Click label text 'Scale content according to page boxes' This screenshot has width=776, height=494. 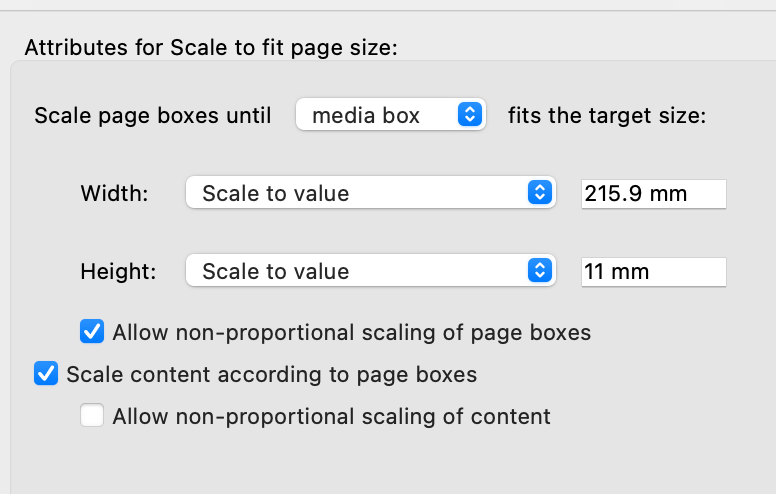[x=271, y=375]
